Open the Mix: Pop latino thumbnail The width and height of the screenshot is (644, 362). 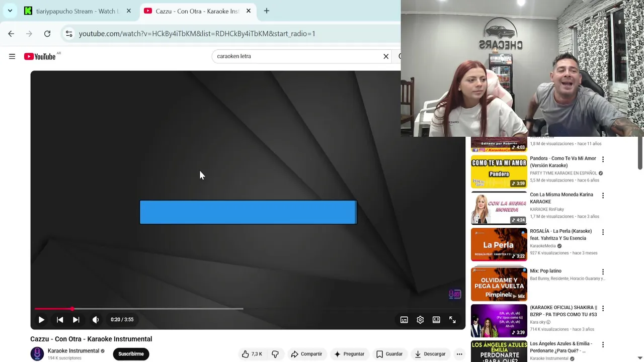click(x=499, y=284)
